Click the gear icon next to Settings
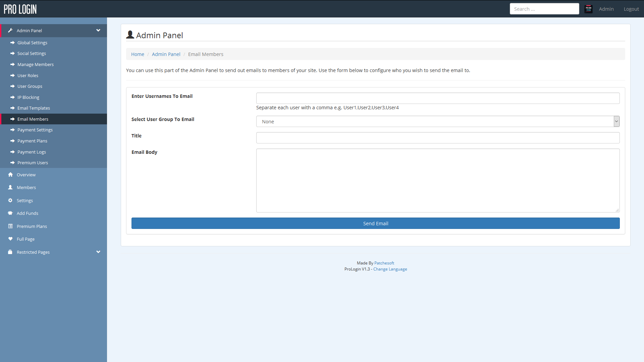 10,200
